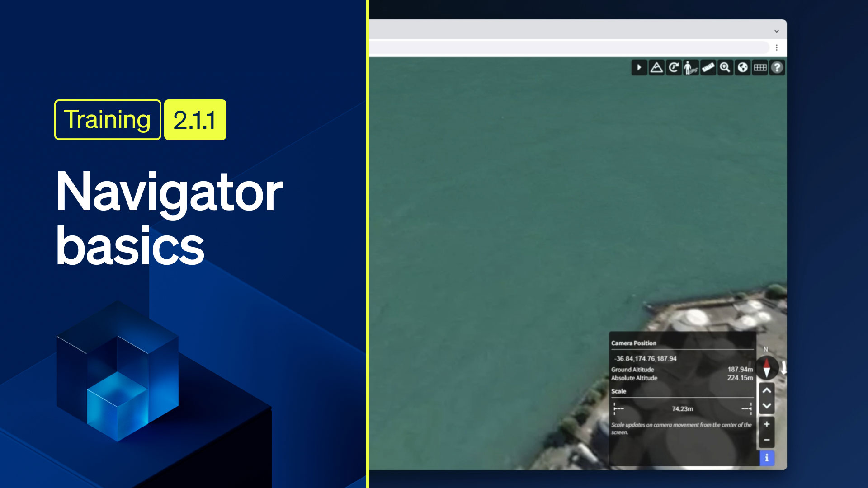Toggle the blue info panel button
The width and height of the screenshot is (868, 488).
tap(767, 458)
